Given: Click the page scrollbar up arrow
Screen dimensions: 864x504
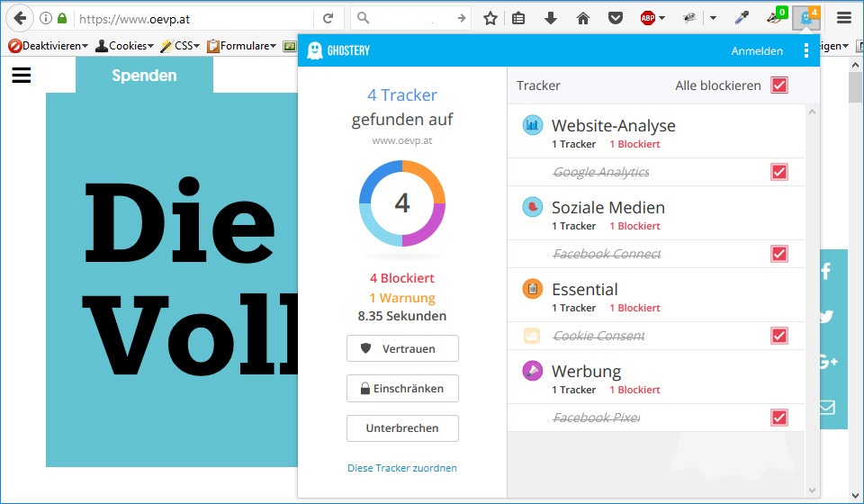Looking at the screenshot, I should (856, 65).
